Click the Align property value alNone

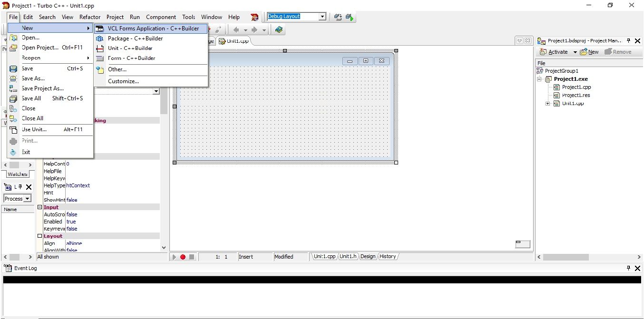(x=112, y=243)
